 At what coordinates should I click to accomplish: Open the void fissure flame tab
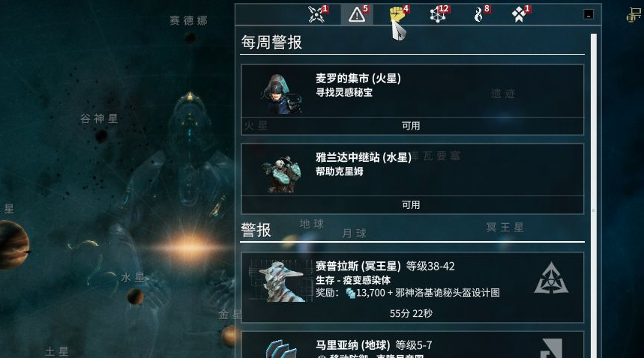[x=480, y=15]
